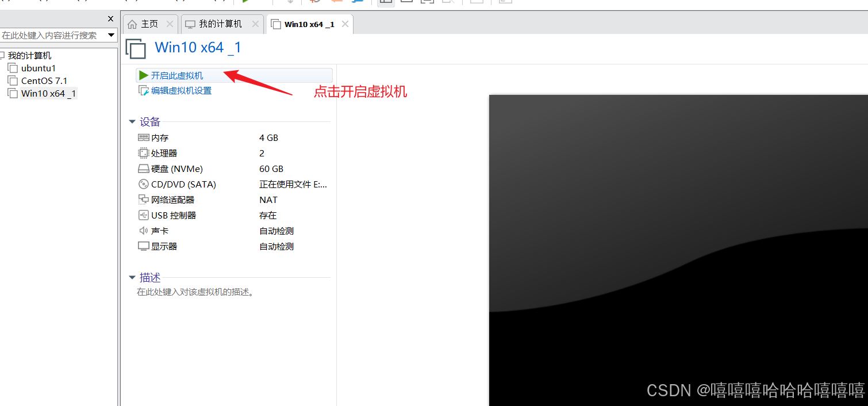Click the ubuntu1 VM icon
868x406 pixels.
13,68
